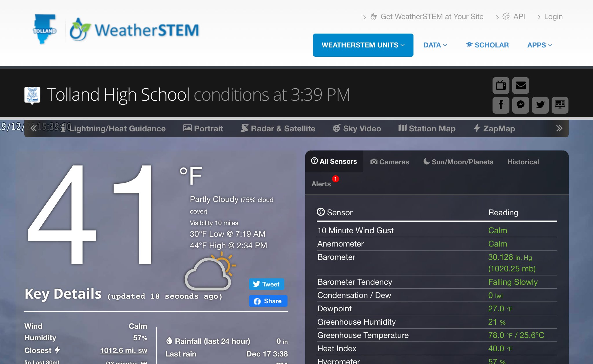Expand the WeatherSTEM Units dropdown

363,45
